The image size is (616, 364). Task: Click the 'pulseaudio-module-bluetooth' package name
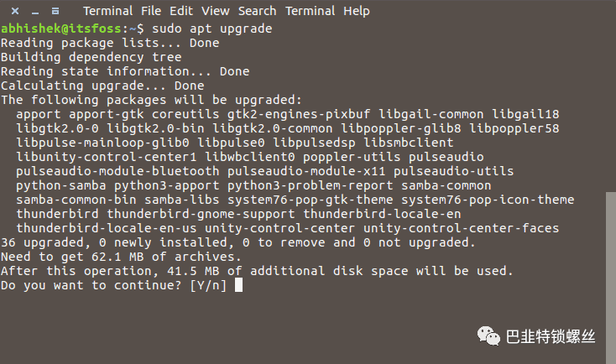[x=117, y=171]
